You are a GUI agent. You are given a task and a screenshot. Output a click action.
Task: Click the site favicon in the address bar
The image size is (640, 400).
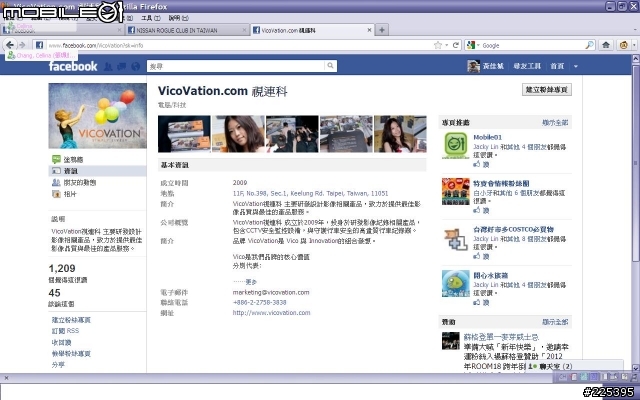click(x=39, y=45)
